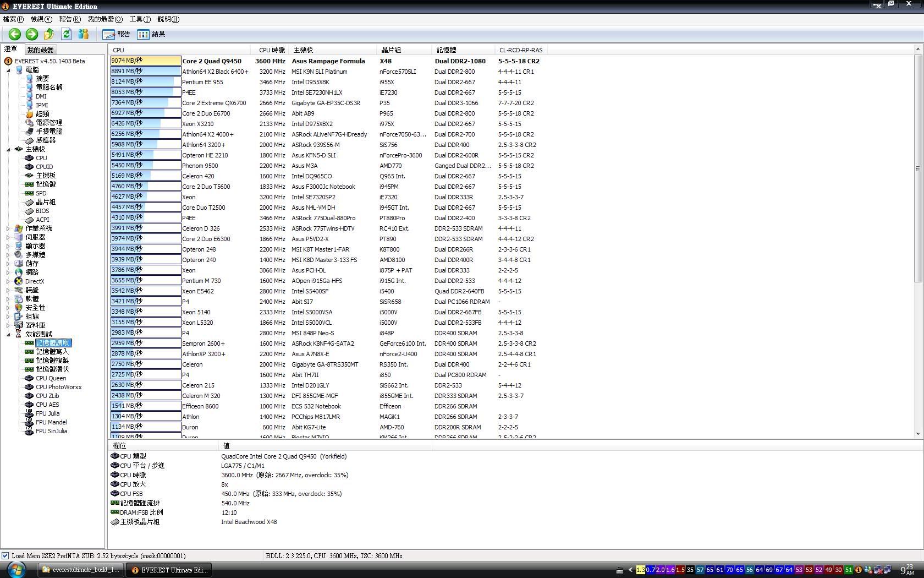Select the FPU Julia benchmark icon
This screenshot has height=578, width=924.
click(x=29, y=413)
